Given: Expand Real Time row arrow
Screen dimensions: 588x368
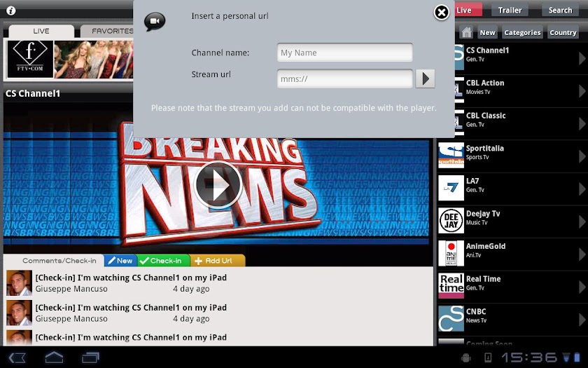Looking at the screenshot, I should (x=582, y=287).
